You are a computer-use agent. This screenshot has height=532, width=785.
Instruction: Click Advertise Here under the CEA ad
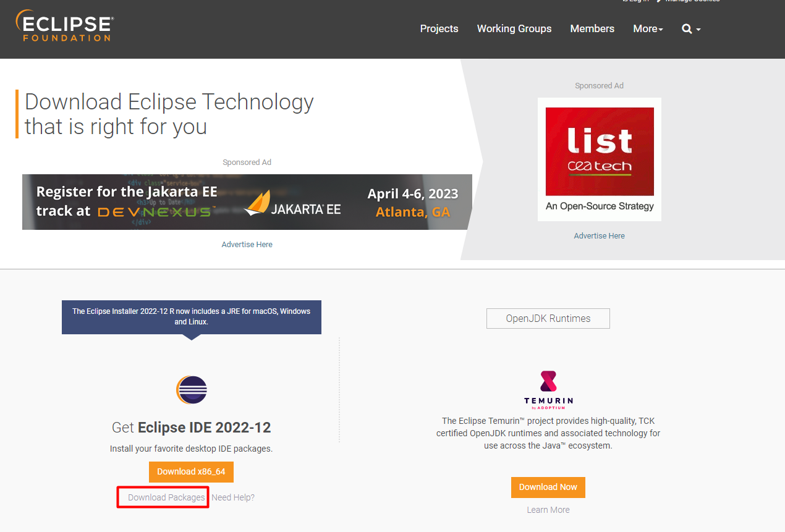[x=600, y=236]
